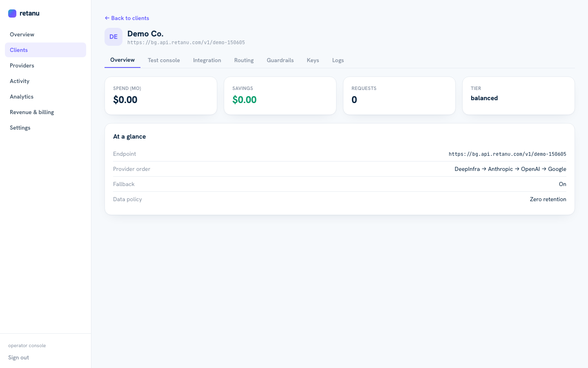Open Analytics in the sidebar
The width and height of the screenshot is (588, 368).
(45, 96)
